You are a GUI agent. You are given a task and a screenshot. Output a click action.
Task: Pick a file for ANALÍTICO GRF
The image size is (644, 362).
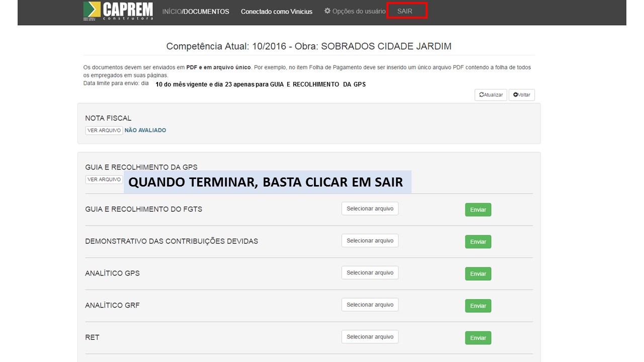pyautogui.click(x=370, y=305)
